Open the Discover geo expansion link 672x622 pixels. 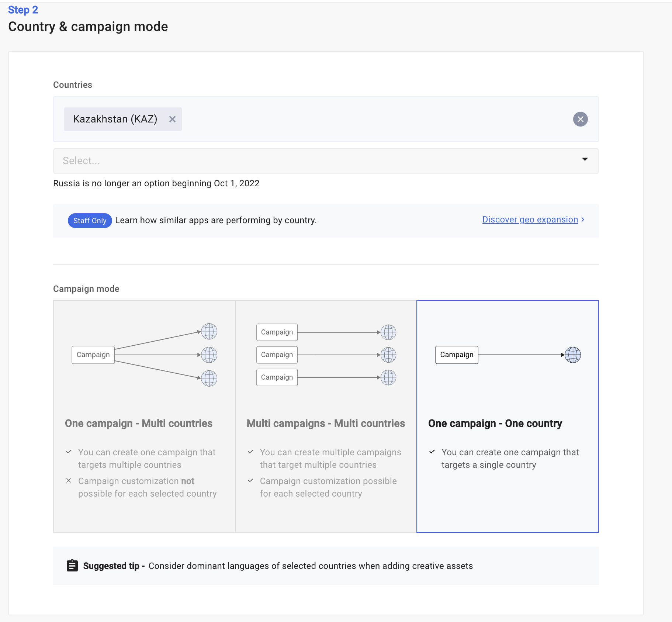(x=530, y=220)
